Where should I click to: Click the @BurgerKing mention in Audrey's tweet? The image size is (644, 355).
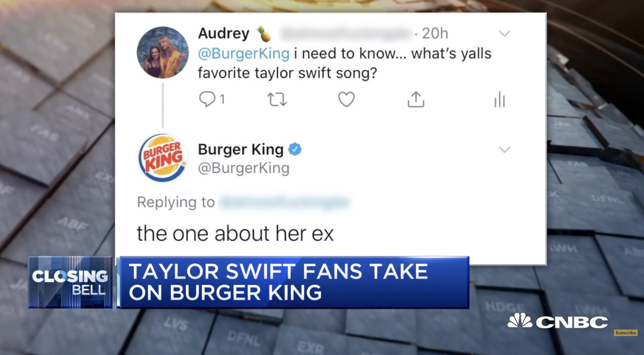coord(244,53)
